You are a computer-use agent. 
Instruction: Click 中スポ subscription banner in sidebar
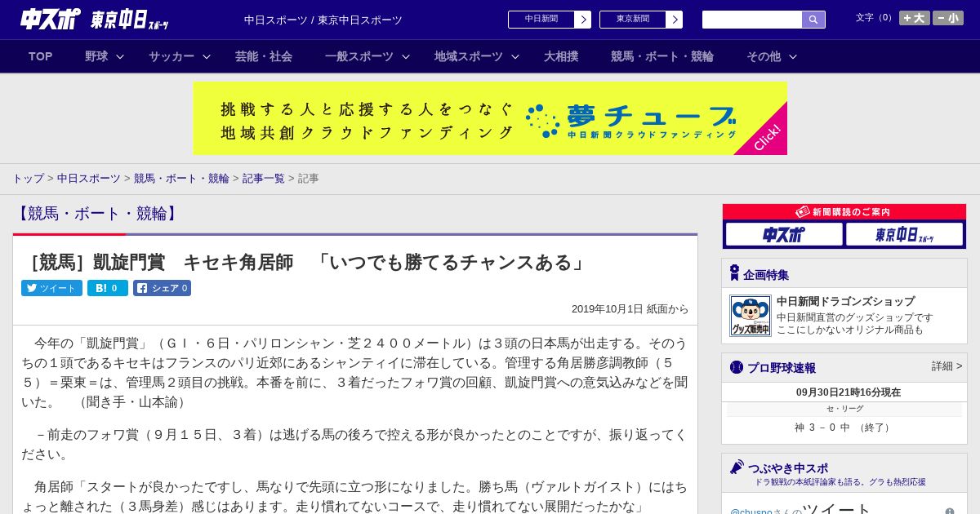click(784, 235)
